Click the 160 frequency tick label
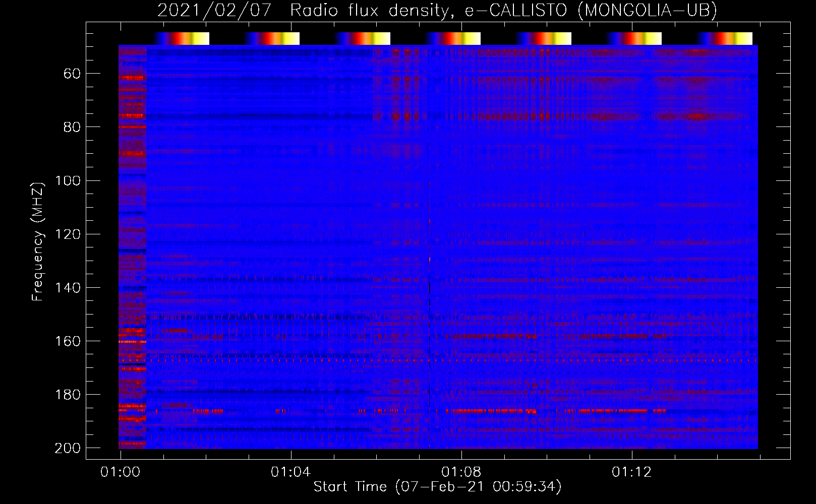Image resolution: width=816 pixels, height=504 pixels. 68,341
